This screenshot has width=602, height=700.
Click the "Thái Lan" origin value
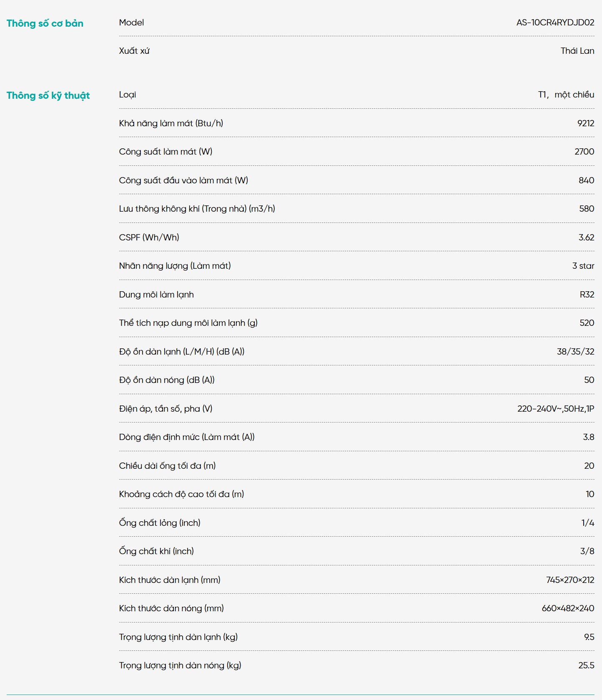coord(577,51)
